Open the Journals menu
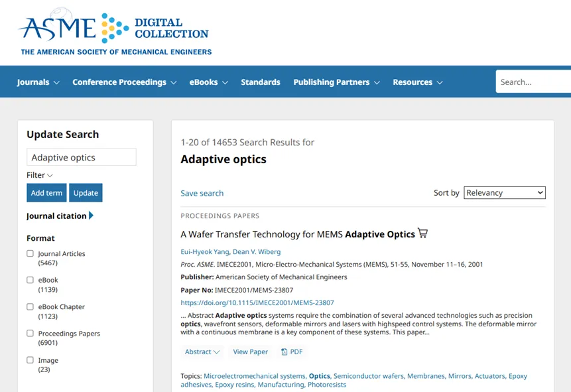This screenshot has width=571, height=392. click(38, 82)
